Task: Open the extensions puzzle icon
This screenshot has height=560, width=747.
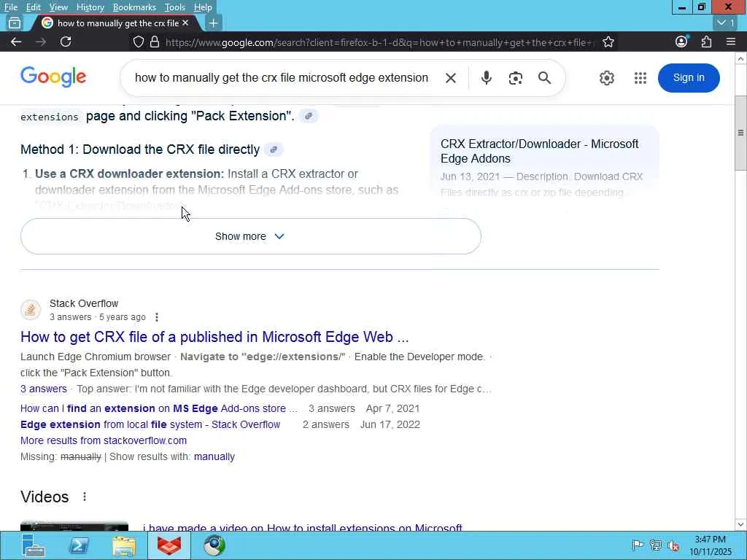Action: point(706,42)
